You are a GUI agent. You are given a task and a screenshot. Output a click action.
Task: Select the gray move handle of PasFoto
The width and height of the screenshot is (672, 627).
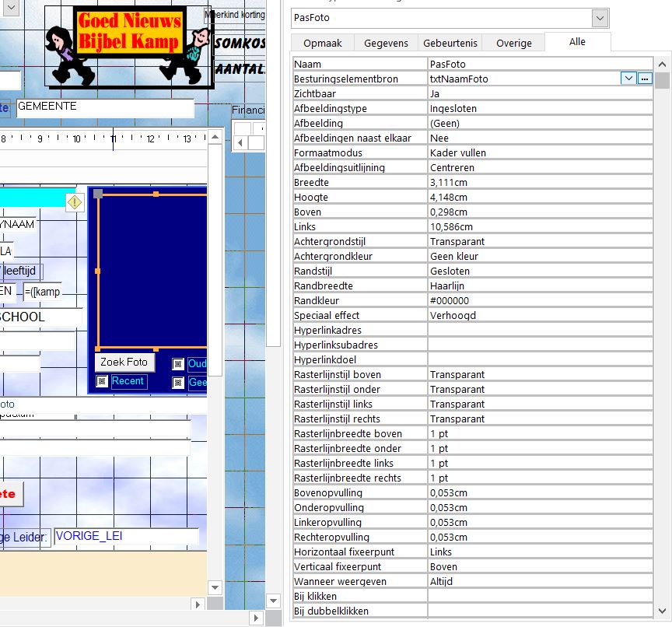pyautogui.click(x=98, y=194)
